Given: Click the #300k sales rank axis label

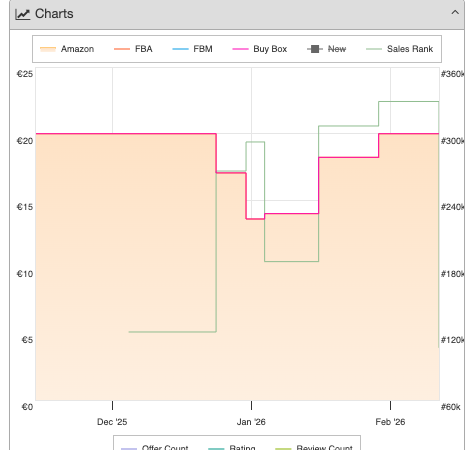Looking at the screenshot, I should click(x=453, y=141).
